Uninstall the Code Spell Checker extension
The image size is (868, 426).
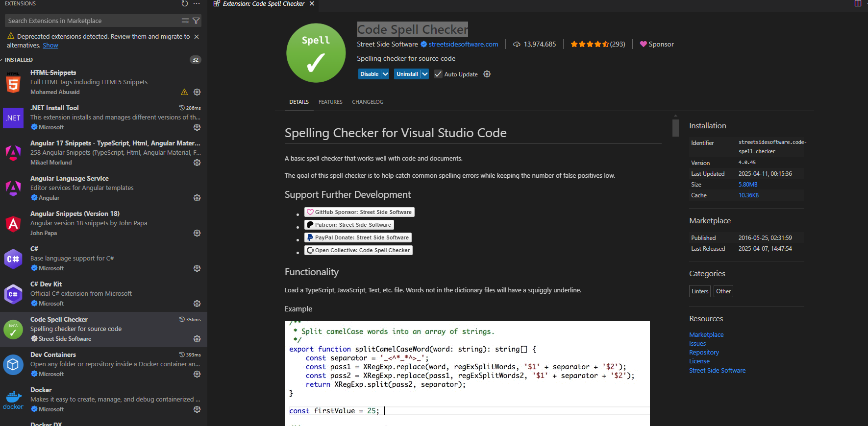pos(407,74)
